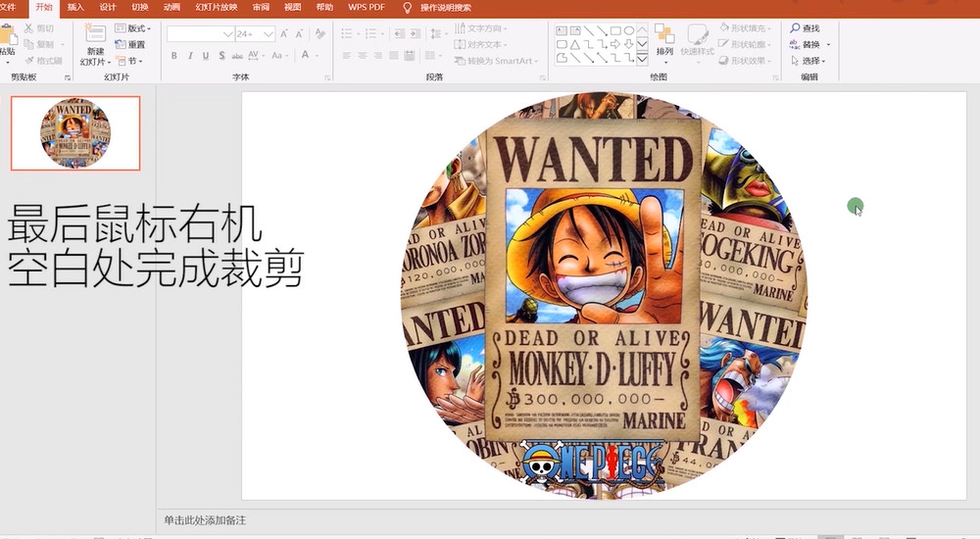Toggle text Shadow formatting
The width and height of the screenshot is (980, 539).
coord(221,56)
